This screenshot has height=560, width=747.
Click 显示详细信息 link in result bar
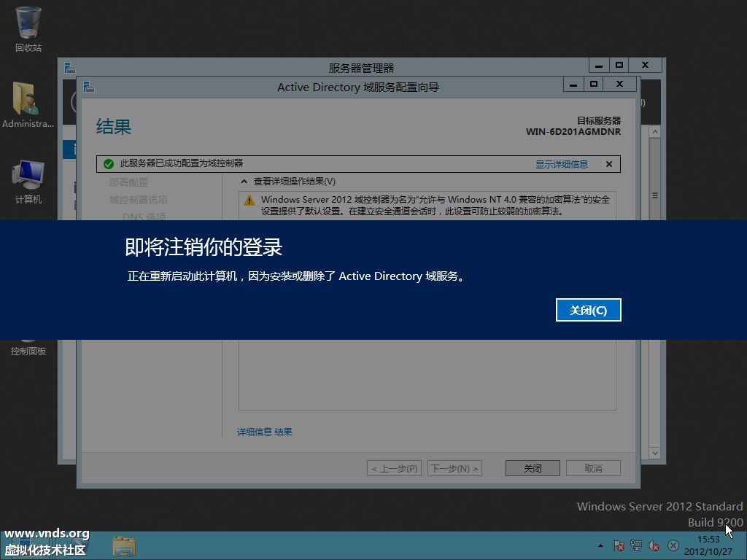[561, 164]
